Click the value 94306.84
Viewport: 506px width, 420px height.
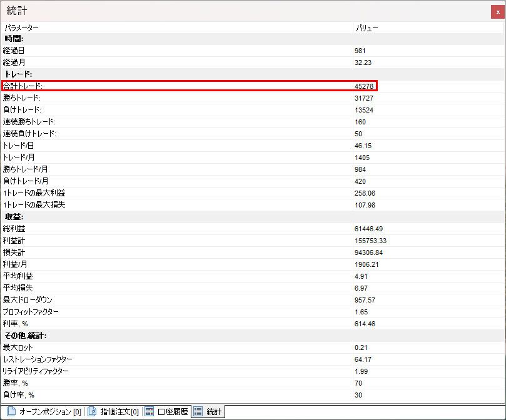[368, 253]
